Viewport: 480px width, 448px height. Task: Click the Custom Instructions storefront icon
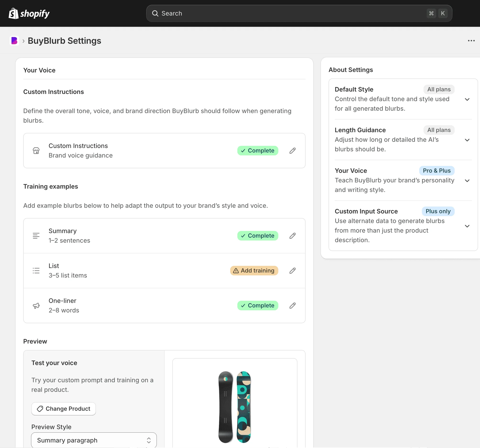[36, 151]
